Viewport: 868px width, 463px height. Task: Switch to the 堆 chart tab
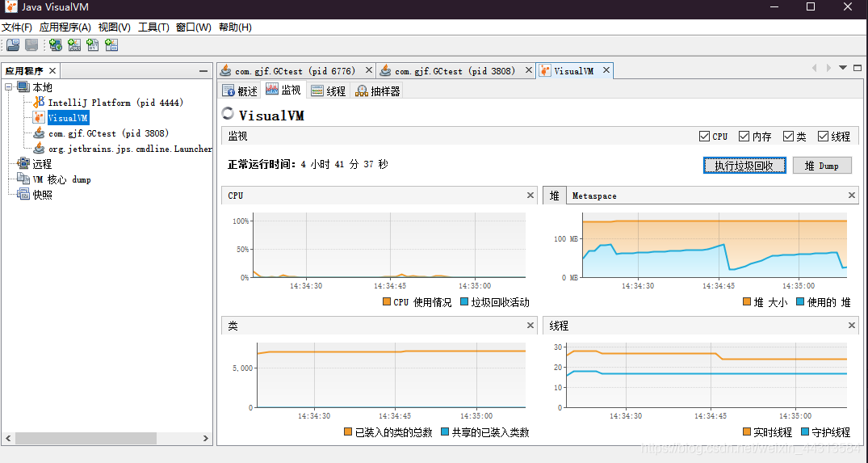coord(554,196)
